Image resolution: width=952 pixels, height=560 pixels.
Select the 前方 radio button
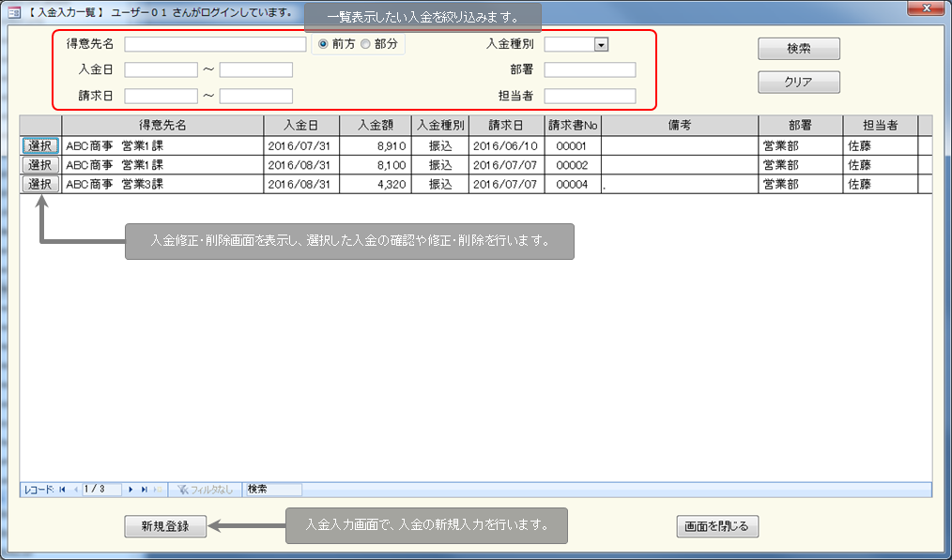[323, 44]
